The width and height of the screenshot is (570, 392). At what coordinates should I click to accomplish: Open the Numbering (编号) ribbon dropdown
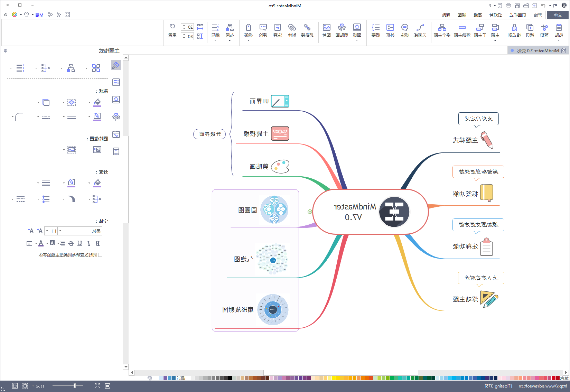click(x=215, y=40)
